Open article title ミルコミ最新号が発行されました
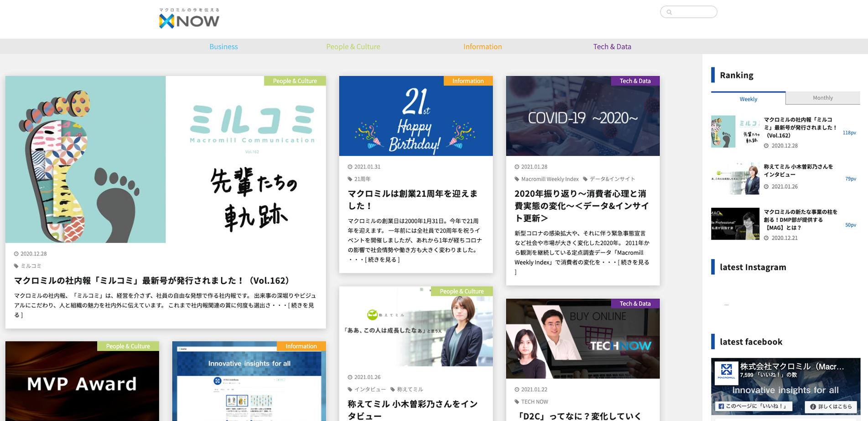Image resolution: width=868 pixels, height=421 pixels. 152,280
